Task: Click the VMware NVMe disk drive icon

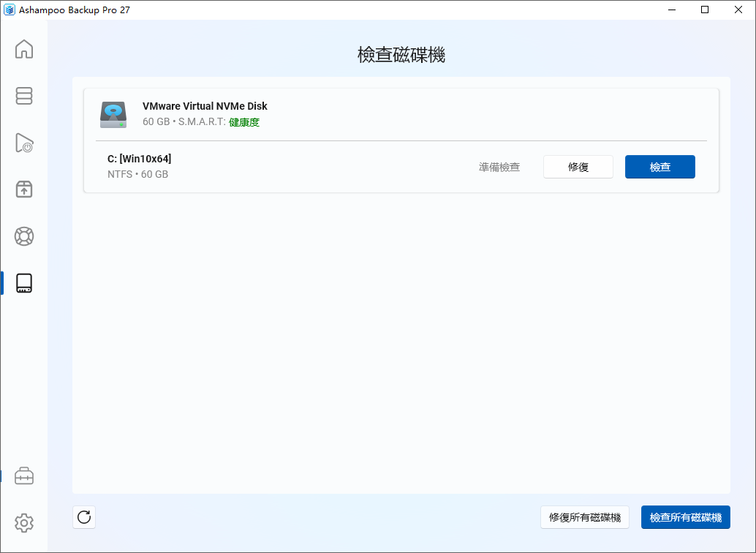Action: click(x=113, y=114)
